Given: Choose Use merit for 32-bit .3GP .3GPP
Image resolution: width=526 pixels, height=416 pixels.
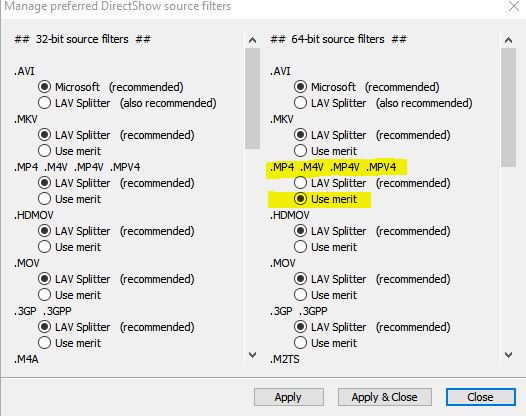Looking at the screenshot, I should click(x=44, y=343).
